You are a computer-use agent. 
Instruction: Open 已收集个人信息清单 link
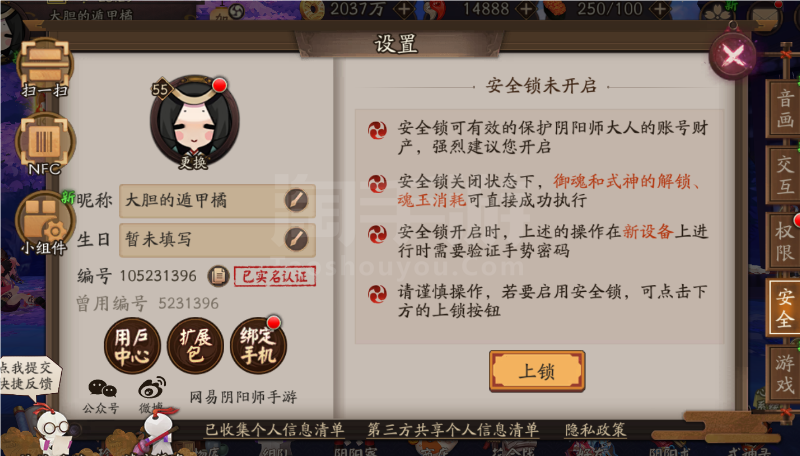coord(274,430)
